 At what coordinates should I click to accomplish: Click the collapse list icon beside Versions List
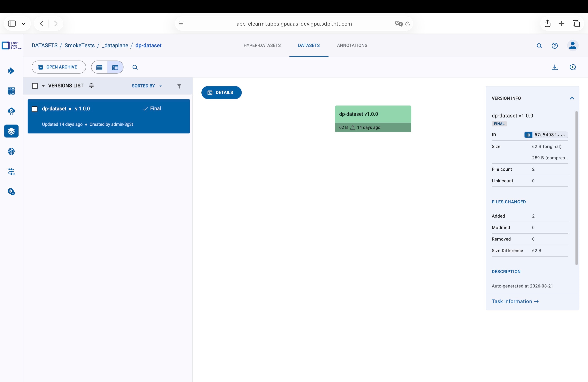point(91,86)
